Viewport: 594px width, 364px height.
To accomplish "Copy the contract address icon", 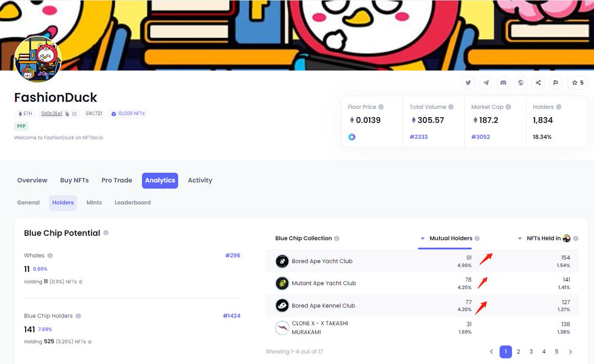I will [x=67, y=114].
